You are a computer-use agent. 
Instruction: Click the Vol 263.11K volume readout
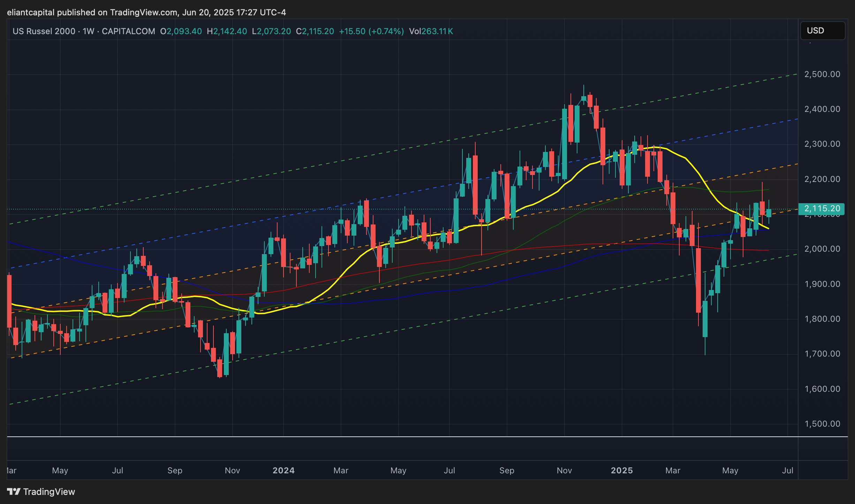click(431, 31)
